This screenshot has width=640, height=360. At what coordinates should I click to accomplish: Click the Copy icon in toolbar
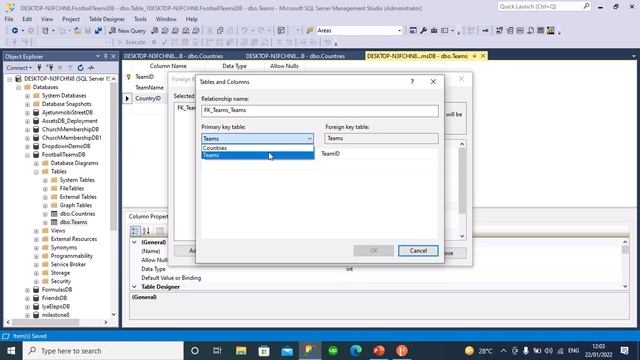pyautogui.click(x=220, y=31)
